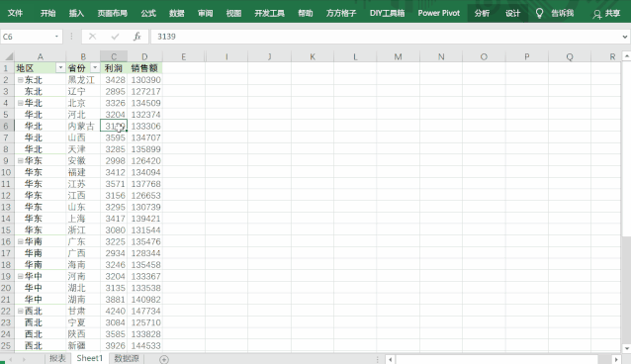631x364 pixels.
Task: Open the 方方格子 ribbon tab
Action: [x=341, y=13]
